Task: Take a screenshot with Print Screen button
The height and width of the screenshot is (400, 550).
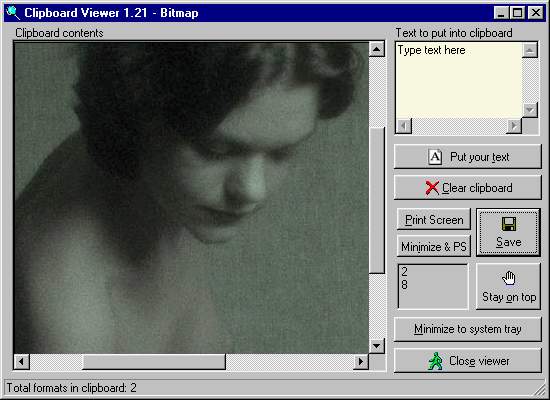Action: (x=434, y=220)
